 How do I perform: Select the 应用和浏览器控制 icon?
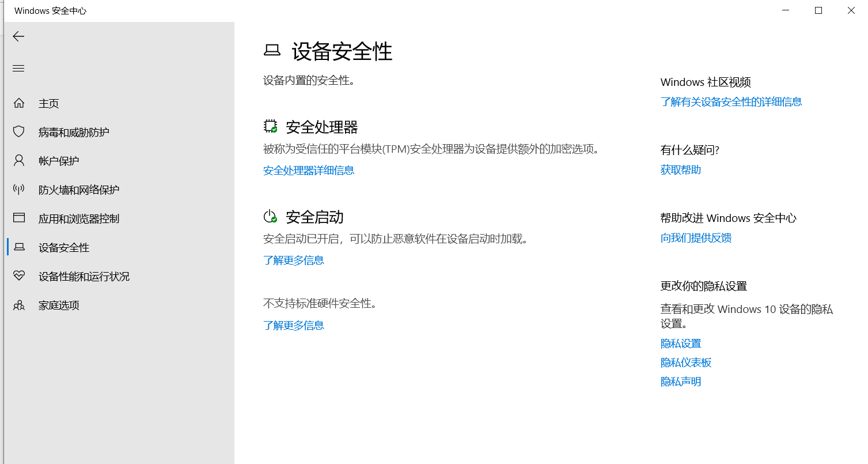point(19,218)
